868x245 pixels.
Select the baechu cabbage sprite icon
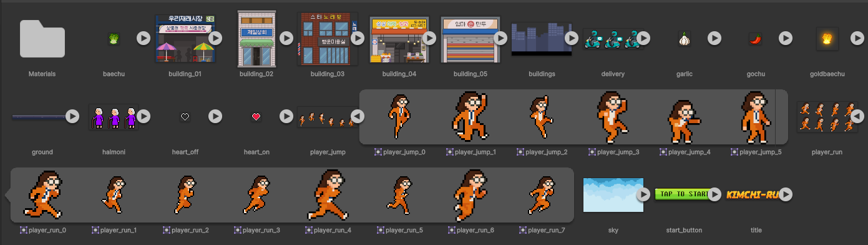[114, 39]
